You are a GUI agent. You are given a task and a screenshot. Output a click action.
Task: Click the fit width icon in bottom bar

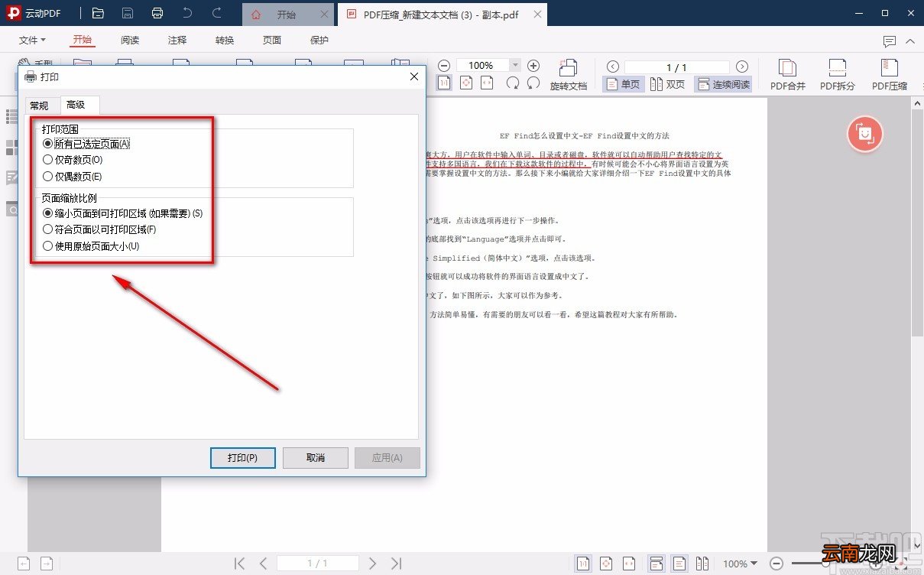629,564
